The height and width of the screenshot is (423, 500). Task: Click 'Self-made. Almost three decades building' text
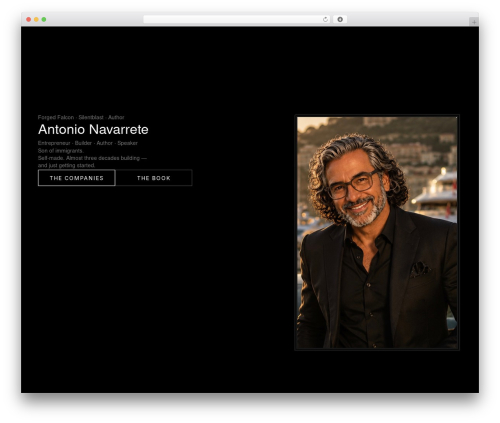coord(89,158)
